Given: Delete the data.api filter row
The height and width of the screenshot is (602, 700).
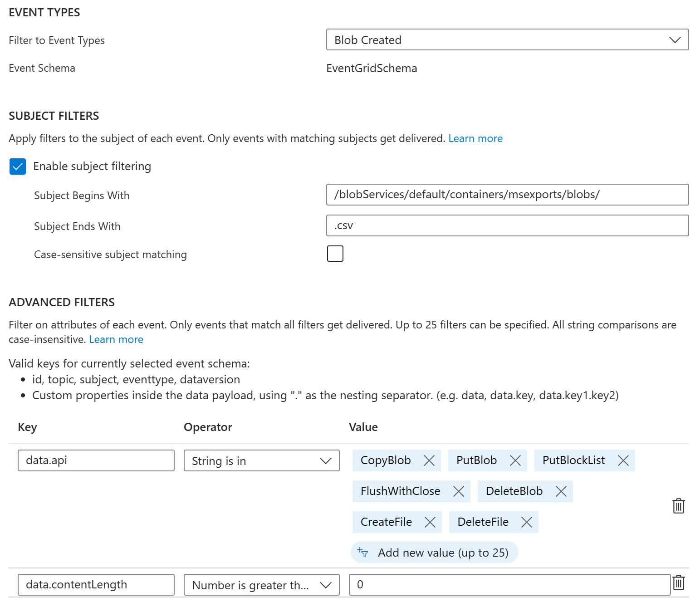Looking at the screenshot, I should (x=678, y=506).
